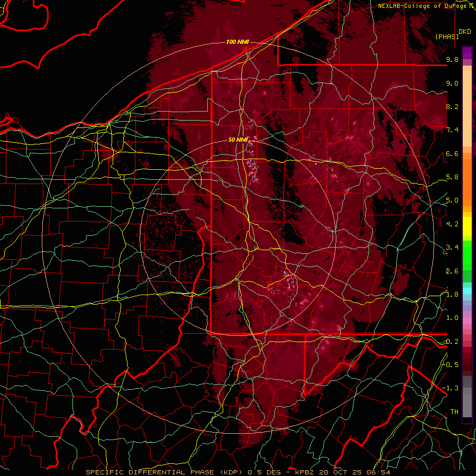The image size is (476, 476).
Task: Click the DKD label above the scale
Action: (464, 32)
